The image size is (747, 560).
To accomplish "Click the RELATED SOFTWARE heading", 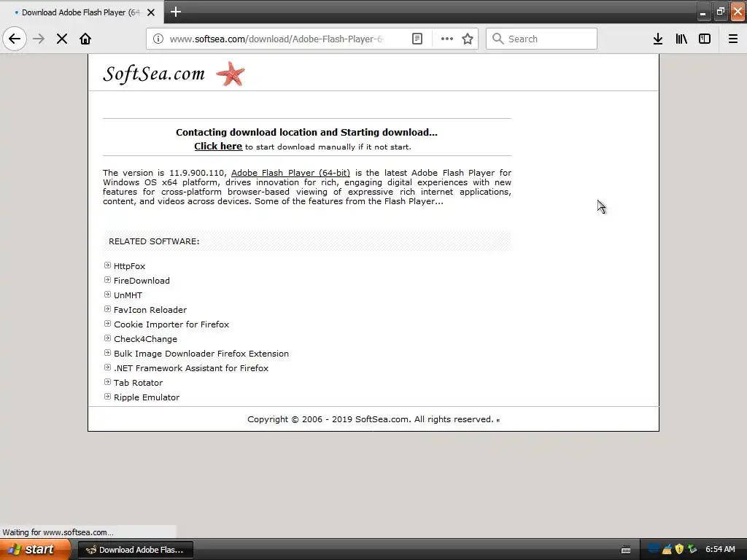I will (x=154, y=241).
